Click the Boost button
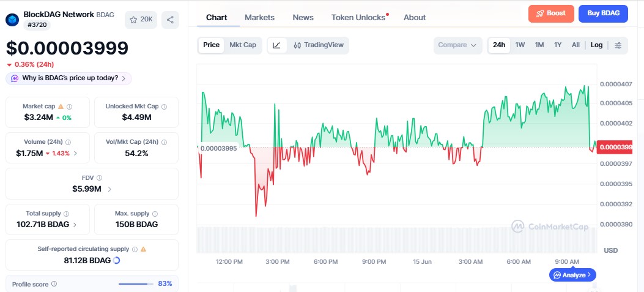Image resolution: width=644 pixels, height=292 pixels. pos(551,13)
